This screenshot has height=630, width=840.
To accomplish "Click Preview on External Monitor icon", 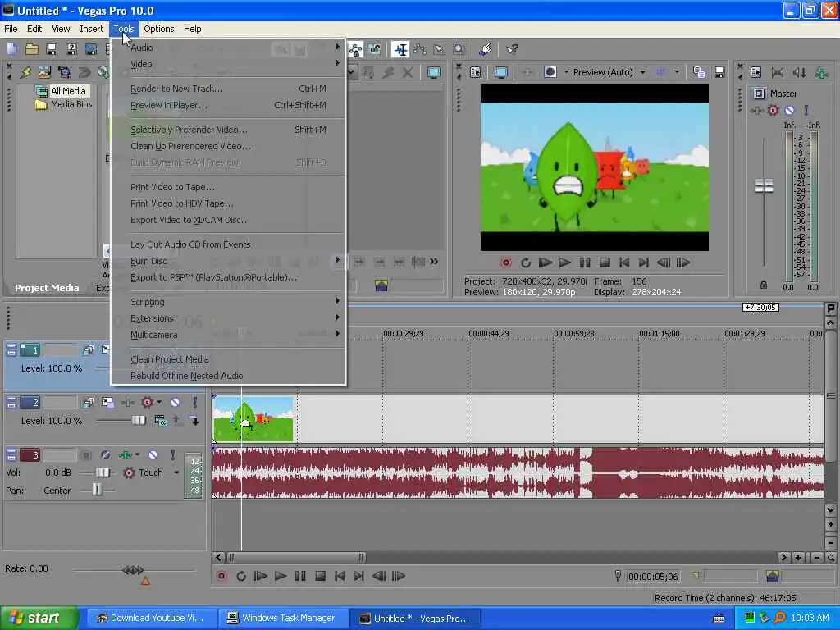I will (501, 72).
